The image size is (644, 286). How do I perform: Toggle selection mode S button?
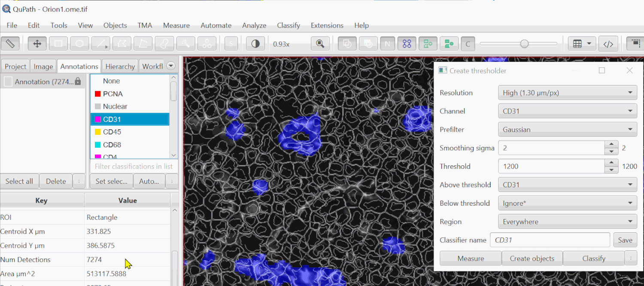click(x=231, y=44)
